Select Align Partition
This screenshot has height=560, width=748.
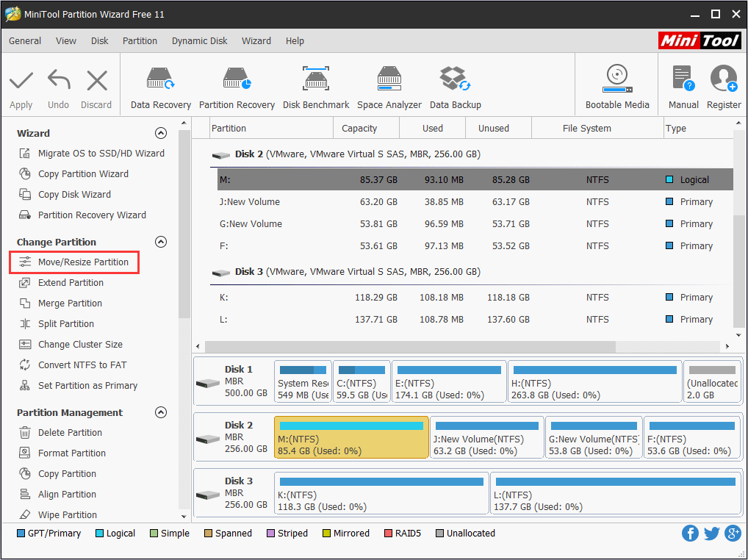click(57, 494)
